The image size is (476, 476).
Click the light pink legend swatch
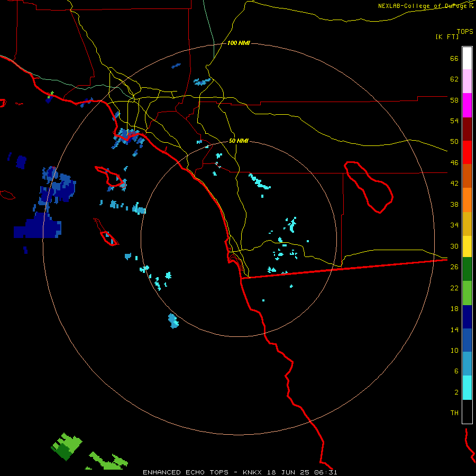tap(467, 81)
